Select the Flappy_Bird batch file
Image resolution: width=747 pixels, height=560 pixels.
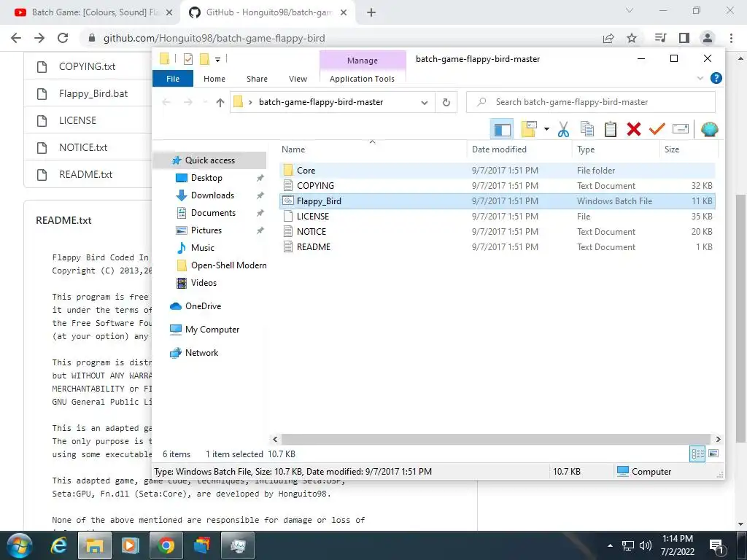pos(498,201)
